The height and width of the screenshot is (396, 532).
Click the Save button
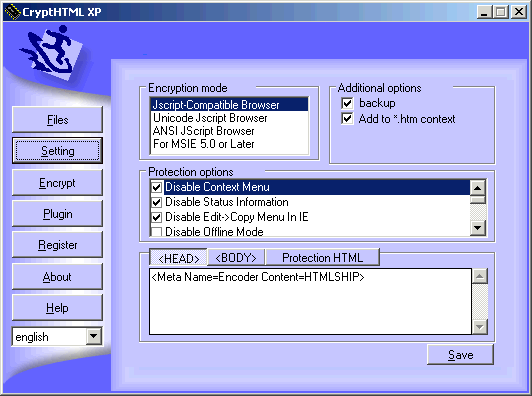[460, 355]
